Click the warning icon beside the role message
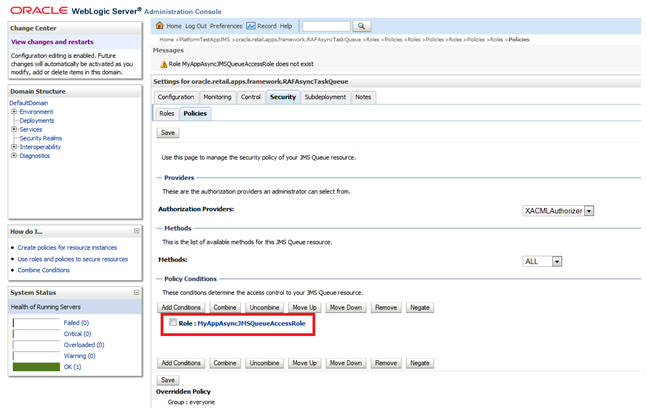This screenshot has height=408, width=647. point(164,64)
